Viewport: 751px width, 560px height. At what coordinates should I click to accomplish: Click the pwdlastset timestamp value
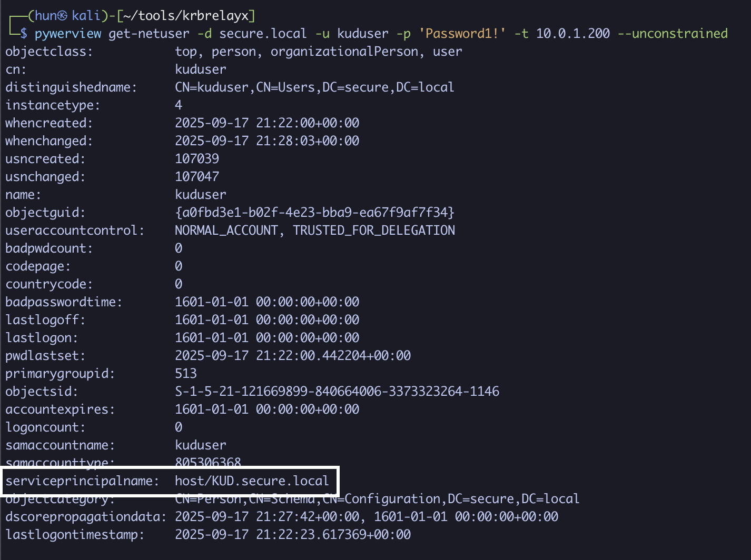pyautogui.click(x=293, y=356)
